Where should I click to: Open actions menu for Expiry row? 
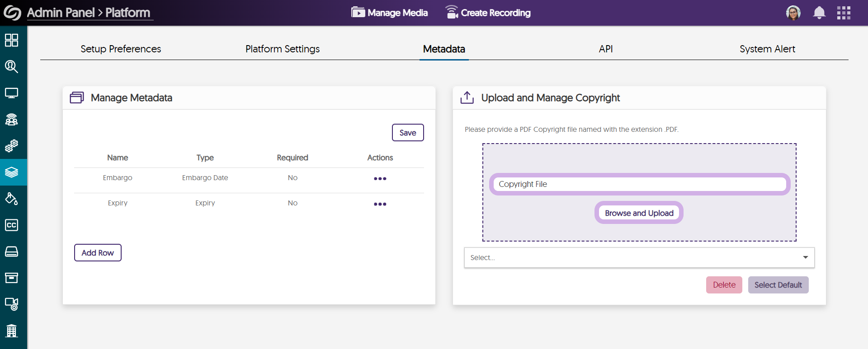pos(380,204)
